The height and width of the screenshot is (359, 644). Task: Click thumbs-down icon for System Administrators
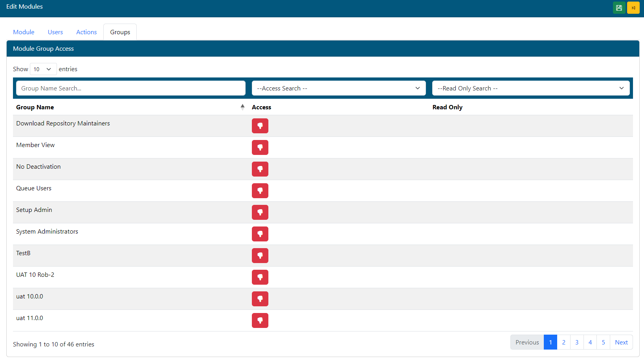pos(260,234)
